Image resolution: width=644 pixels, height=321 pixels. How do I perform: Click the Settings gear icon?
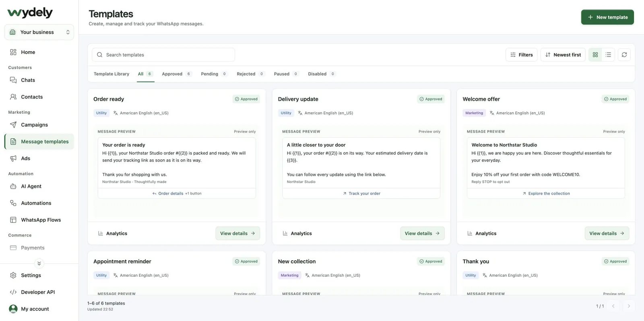(13, 275)
